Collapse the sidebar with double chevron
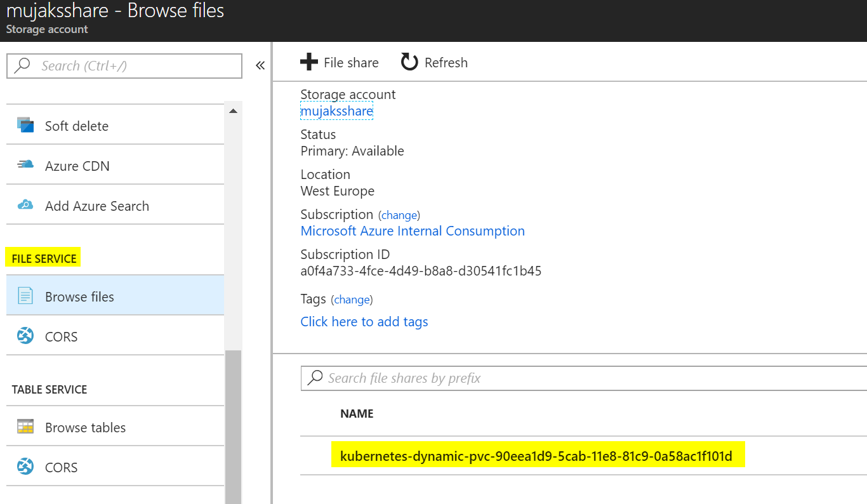The width and height of the screenshot is (867, 504). tap(260, 65)
